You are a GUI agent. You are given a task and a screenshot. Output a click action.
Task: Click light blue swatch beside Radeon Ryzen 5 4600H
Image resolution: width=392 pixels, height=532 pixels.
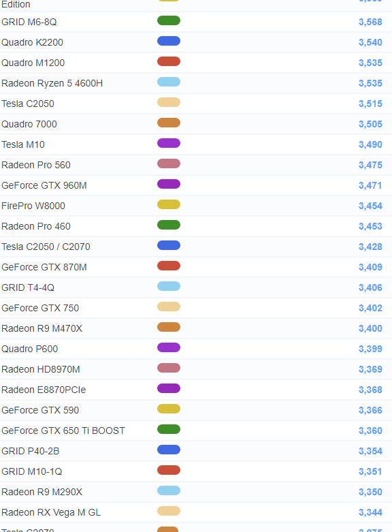click(169, 82)
